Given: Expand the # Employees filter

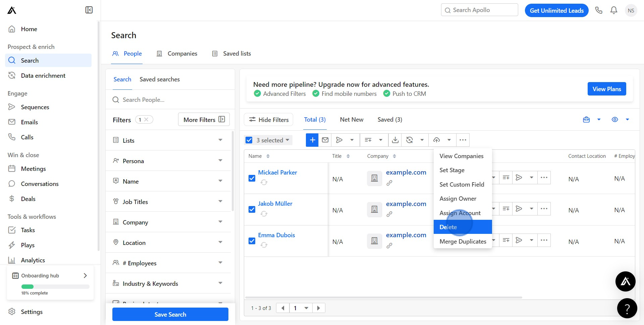Looking at the screenshot, I should click(168, 263).
